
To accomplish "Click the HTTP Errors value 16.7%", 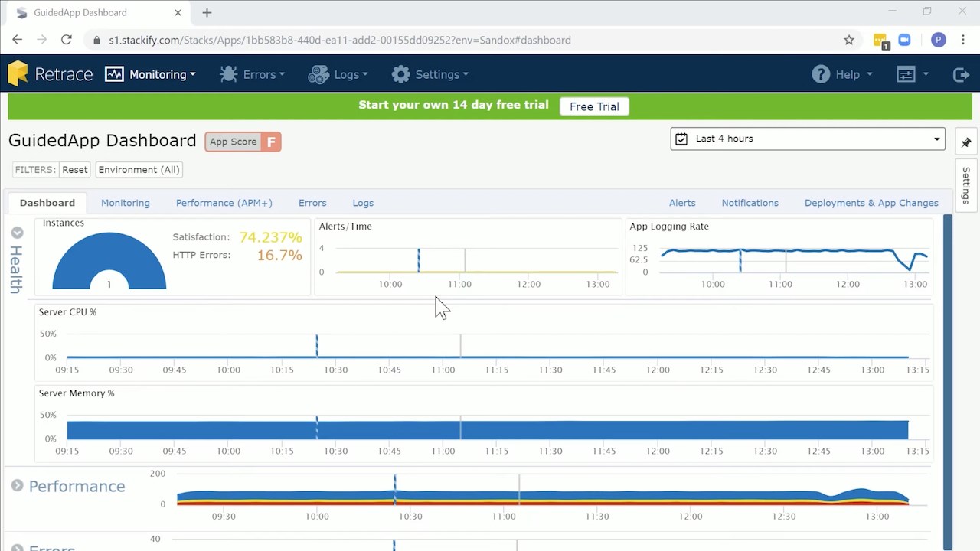I will [279, 255].
